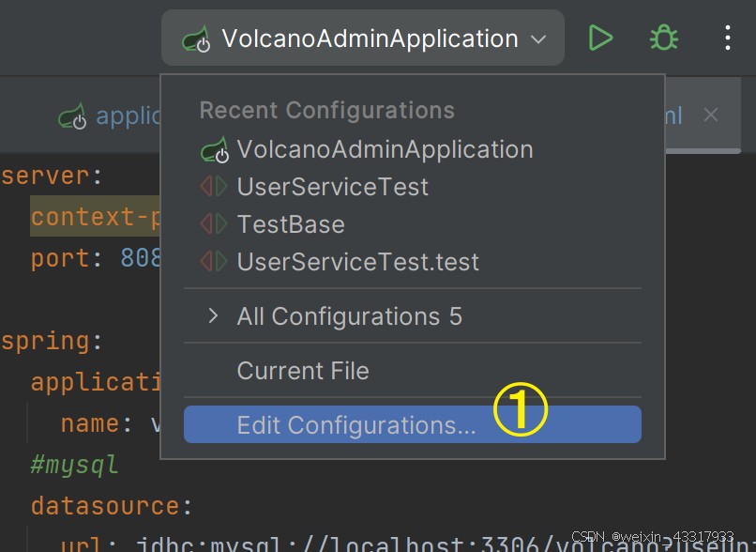This screenshot has width=756, height=552.
Task: Open the More Actions three-dot menu
Action: [x=728, y=38]
